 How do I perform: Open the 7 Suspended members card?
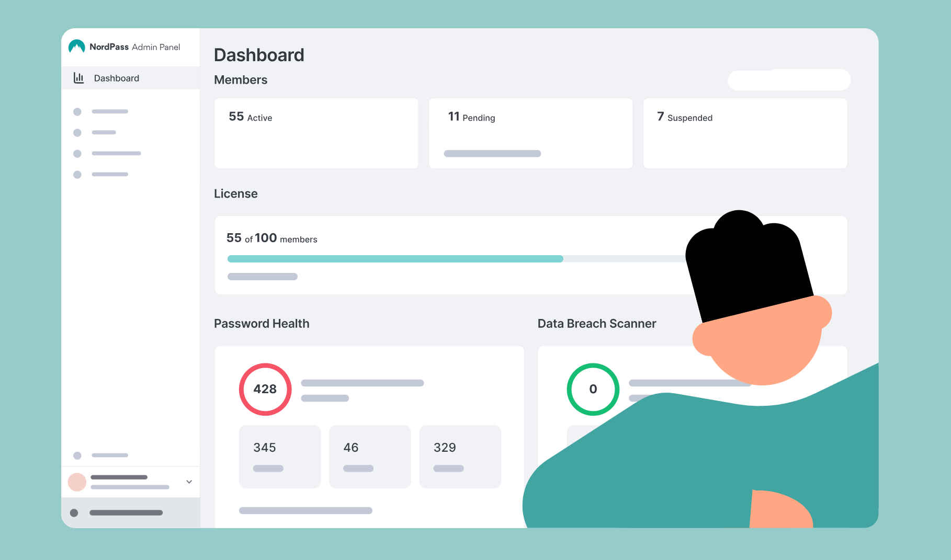(744, 133)
